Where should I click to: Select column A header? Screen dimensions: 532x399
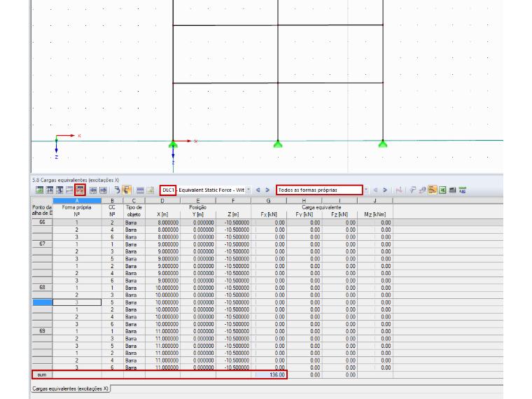click(x=77, y=200)
